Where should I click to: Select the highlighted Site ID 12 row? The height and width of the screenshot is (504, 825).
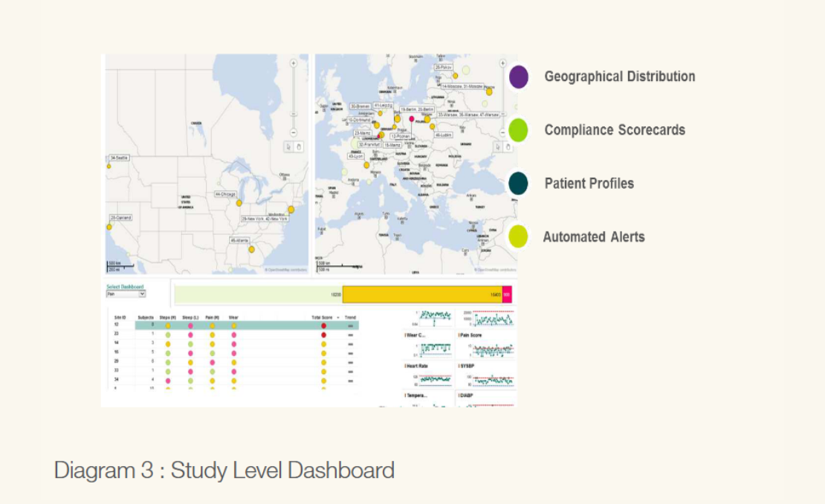pyautogui.click(x=245, y=325)
